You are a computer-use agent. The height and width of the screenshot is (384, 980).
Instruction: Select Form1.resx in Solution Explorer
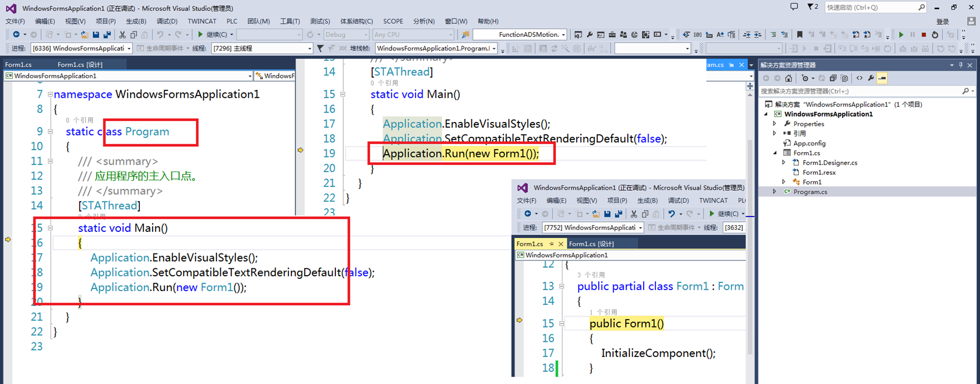(x=819, y=172)
